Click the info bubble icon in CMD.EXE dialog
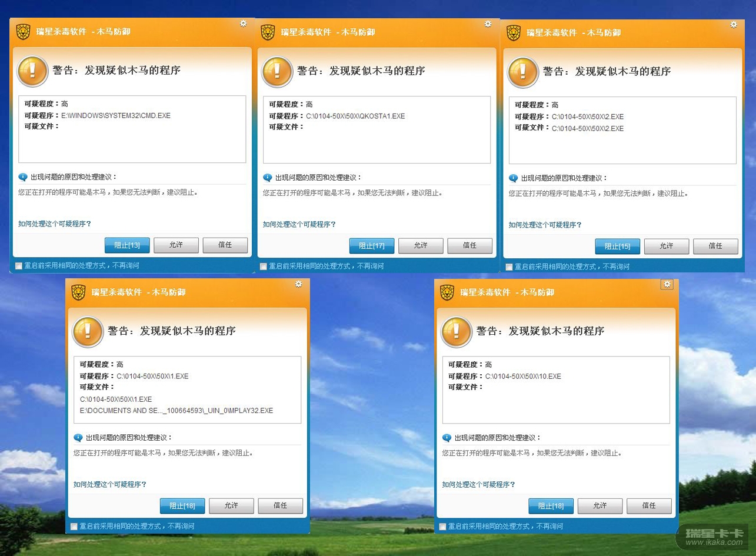 [x=23, y=177]
